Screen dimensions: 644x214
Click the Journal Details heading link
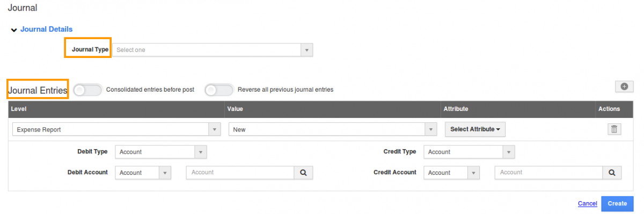point(46,29)
